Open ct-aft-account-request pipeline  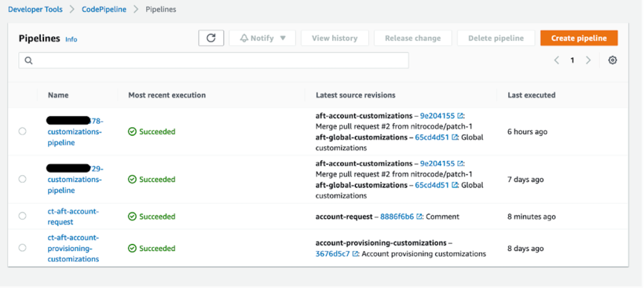click(x=73, y=216)
